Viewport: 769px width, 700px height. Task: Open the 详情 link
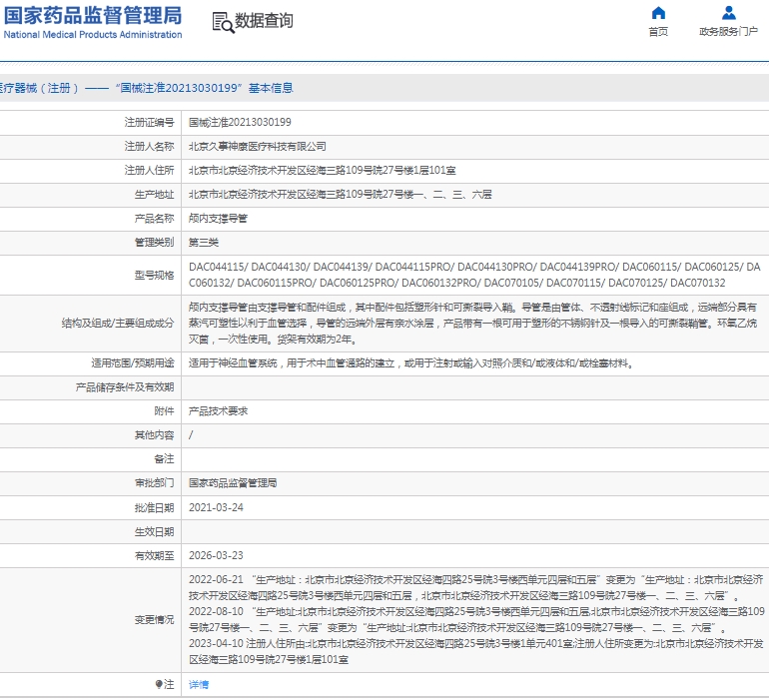[x=199, y=684]
